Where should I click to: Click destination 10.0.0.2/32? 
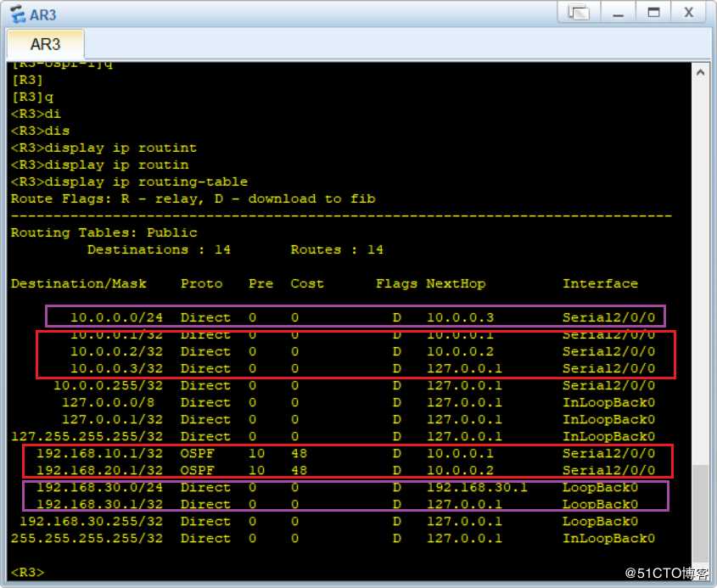(116, 351)
